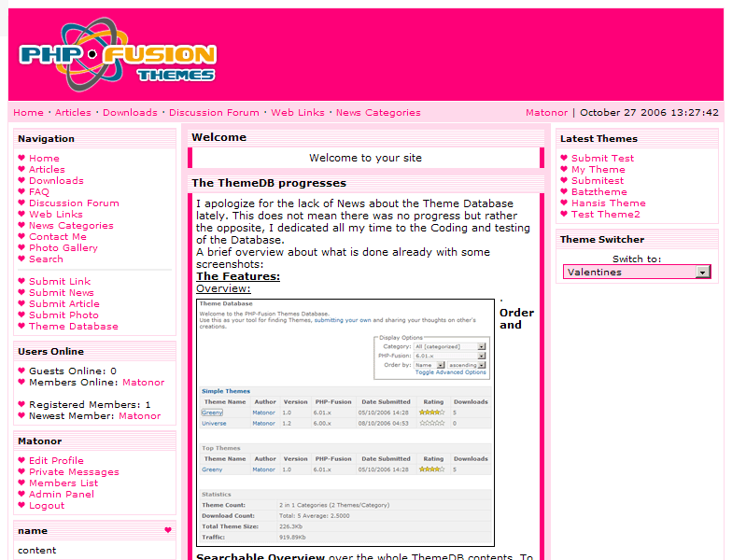Open Discussion Forum in the top menu bar
The image size is (732, 560).
[214, 112]
